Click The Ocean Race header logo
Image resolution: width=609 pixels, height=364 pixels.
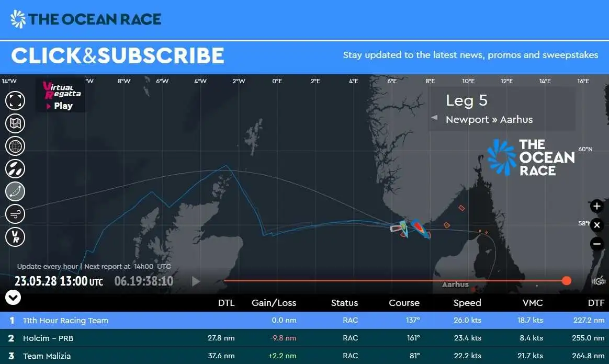click(x=85, y=19)
